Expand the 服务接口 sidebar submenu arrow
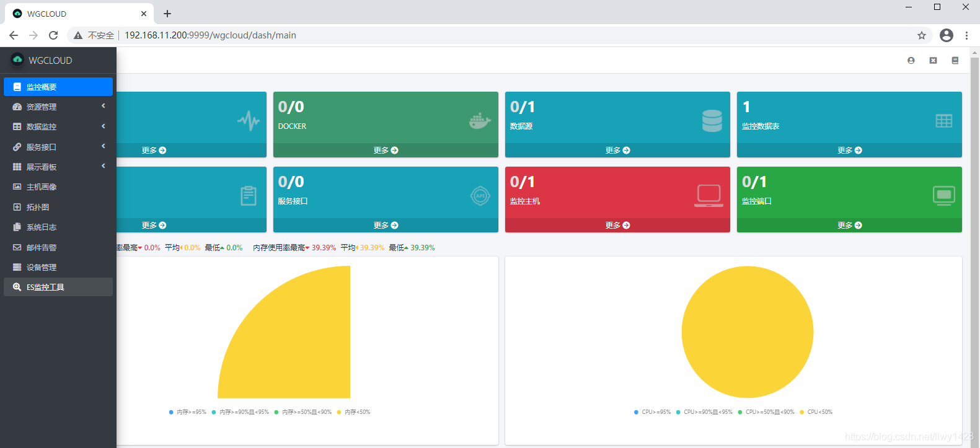Viewport: 980px width, 448px height. point(104,146)
